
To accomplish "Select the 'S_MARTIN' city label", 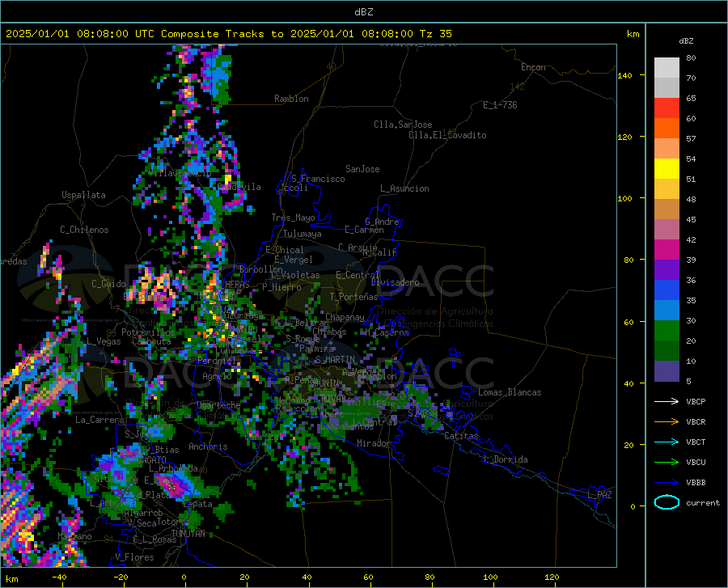I will (x=335, y=359).
